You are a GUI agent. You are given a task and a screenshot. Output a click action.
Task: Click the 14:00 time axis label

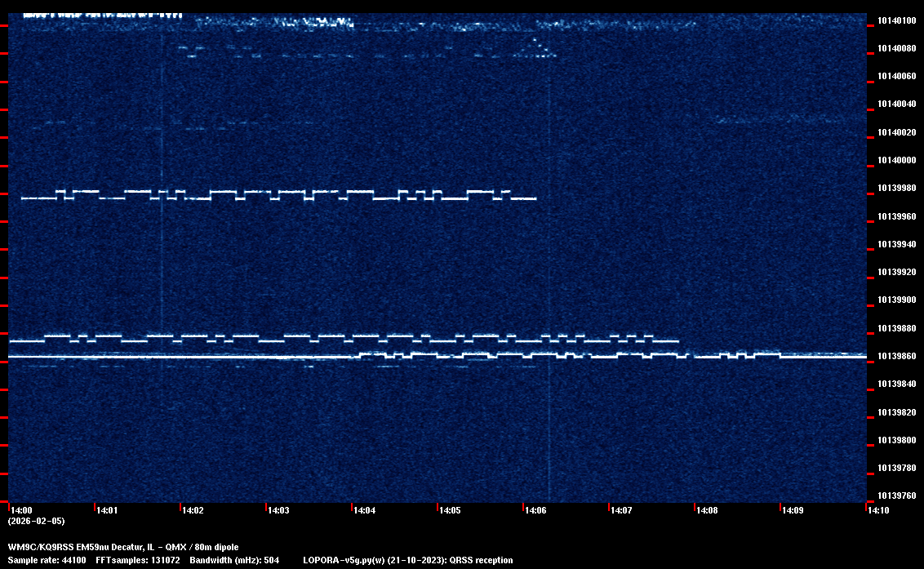pos(22,511)
